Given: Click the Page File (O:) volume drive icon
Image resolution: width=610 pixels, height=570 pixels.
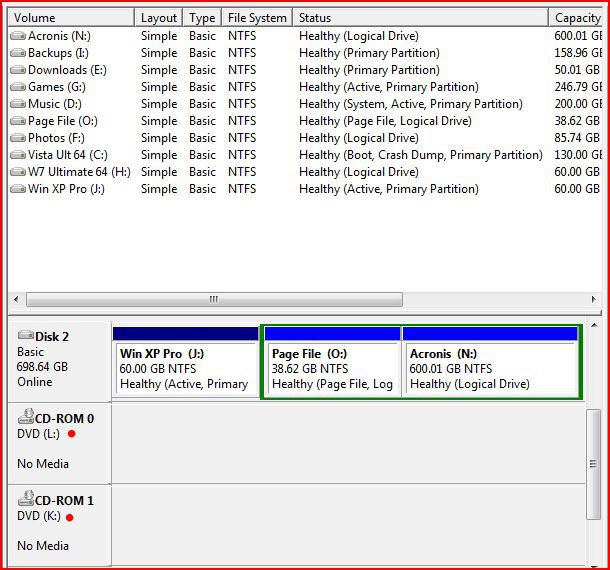Looking at the screenshot, I should click(18, 121).
